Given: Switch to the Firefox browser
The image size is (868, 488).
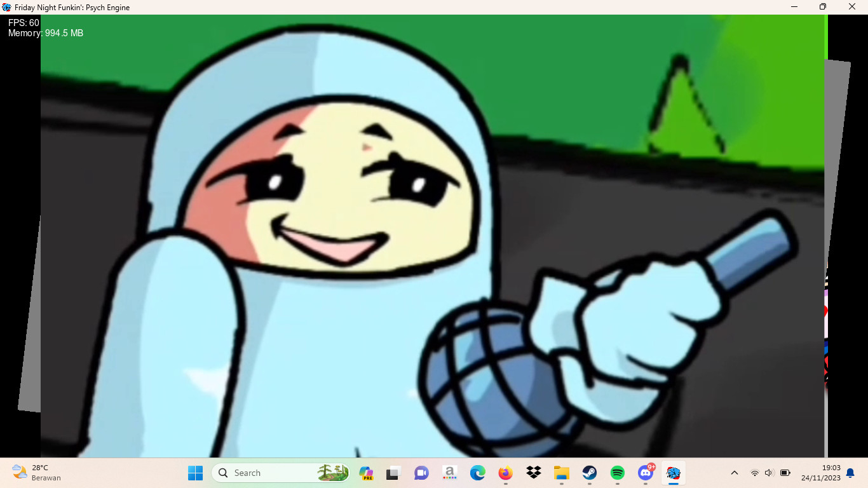Looking at the screenshot, I should point(505,473).
